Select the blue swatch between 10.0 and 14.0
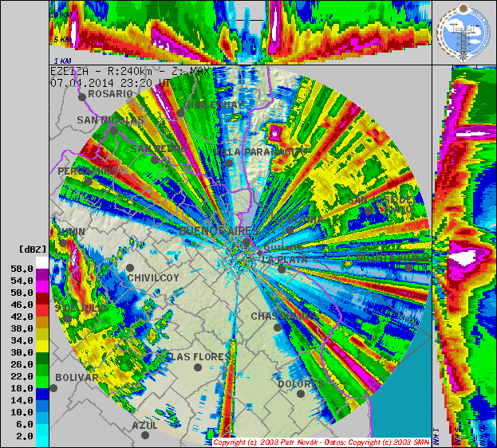This screenshot has height=448, width=497. [x=42, y=407]
